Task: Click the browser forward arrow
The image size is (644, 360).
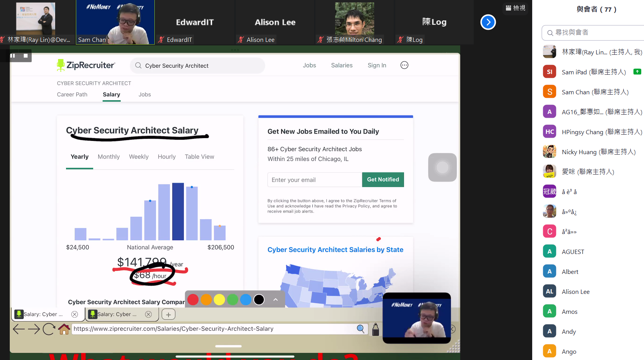Action: click(34, 329)
